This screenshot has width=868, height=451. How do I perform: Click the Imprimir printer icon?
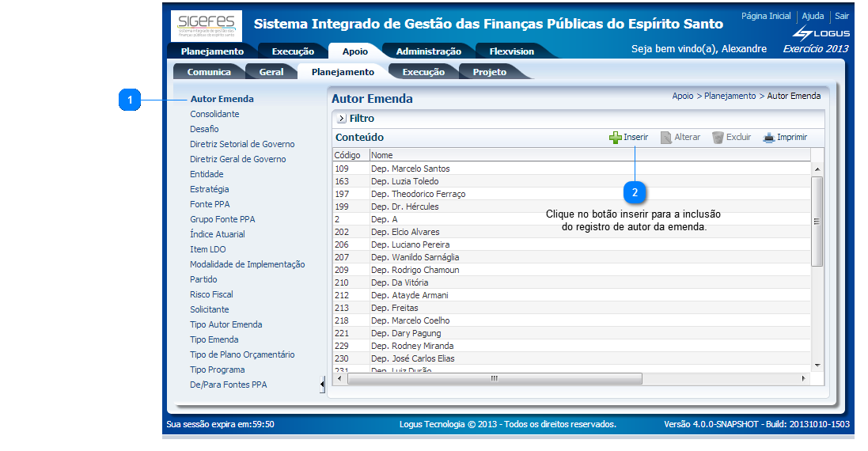click(x=768, y=138)
